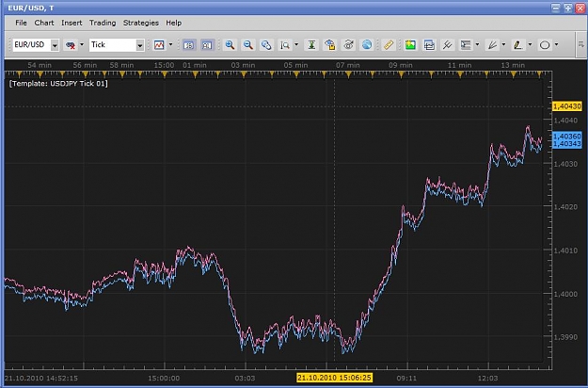Click the 03:03 bottom axis time label
This screenshot has width=588, height=388.
tap(245, 379)
